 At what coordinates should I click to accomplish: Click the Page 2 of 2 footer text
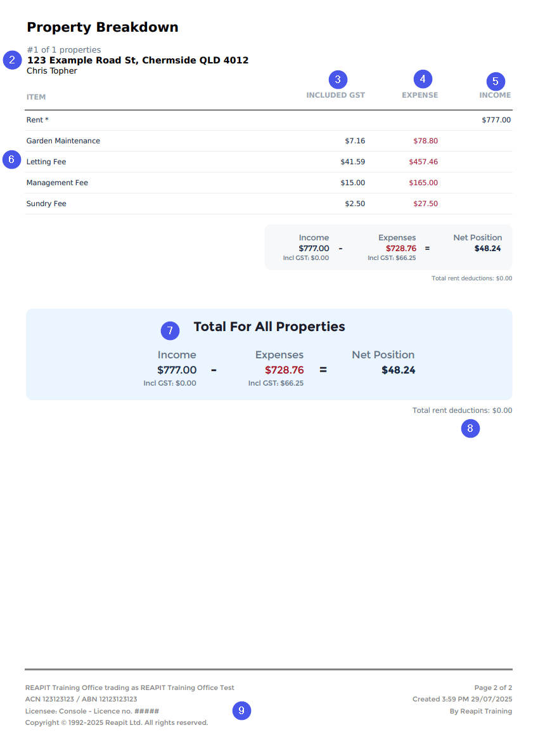(x=493, y=688)
